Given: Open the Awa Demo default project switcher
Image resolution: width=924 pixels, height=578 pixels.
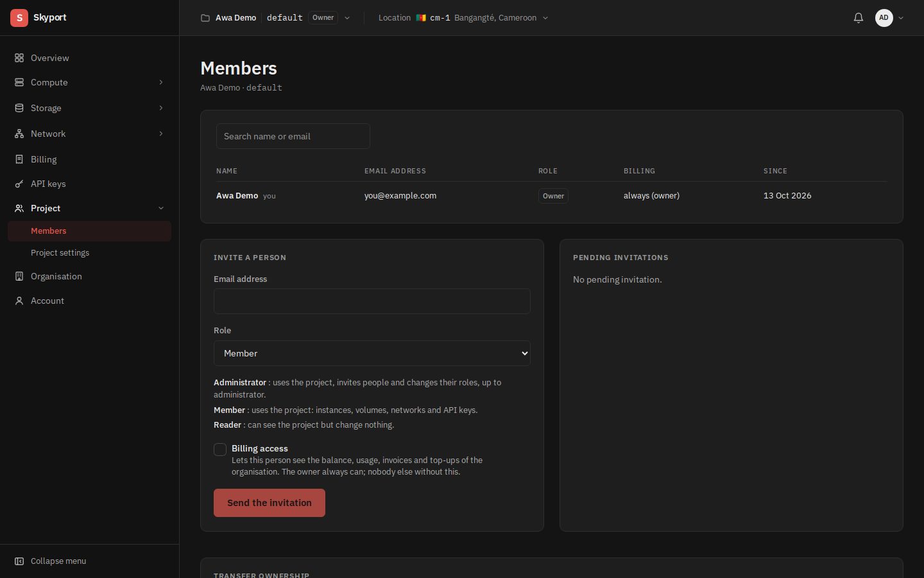Looking at the screenshot, I should click(275, 18).
